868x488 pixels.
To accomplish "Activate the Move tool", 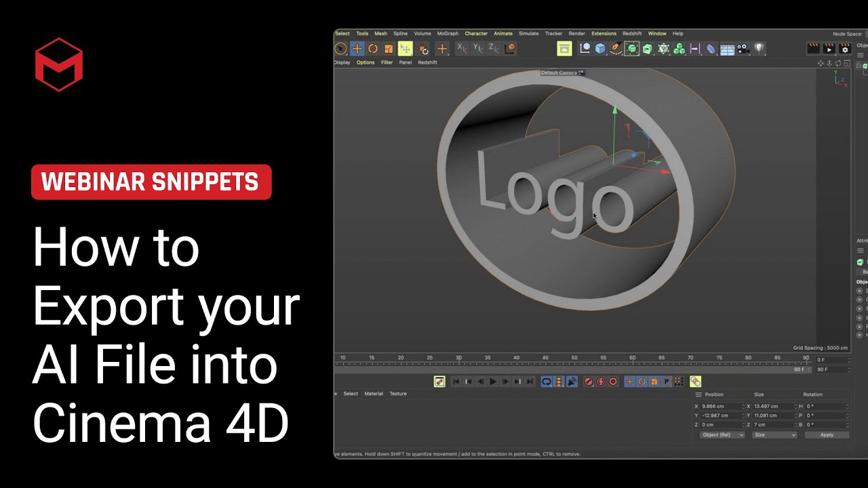I will 357,49.
